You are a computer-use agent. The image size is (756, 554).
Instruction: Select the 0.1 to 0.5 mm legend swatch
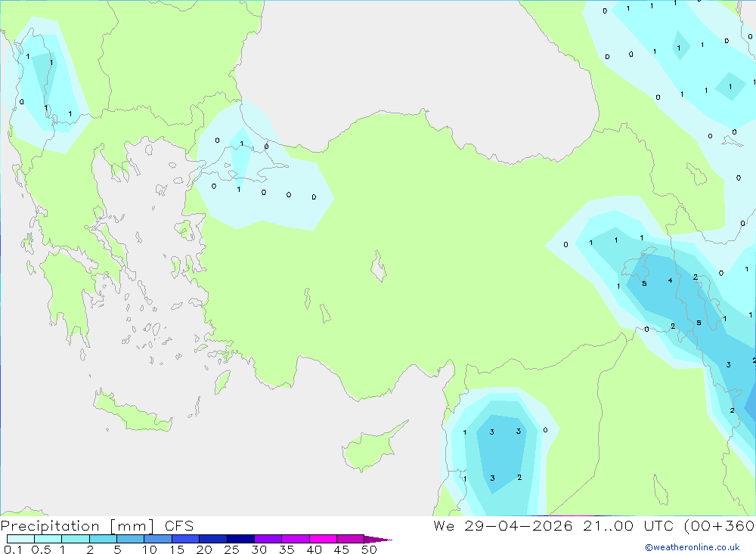coord(20,539)
